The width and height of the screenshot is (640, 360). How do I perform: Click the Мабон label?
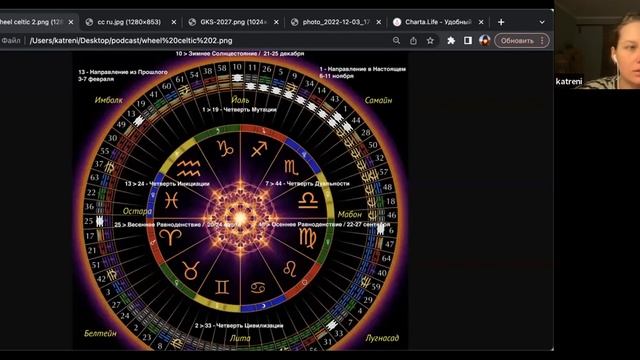(350, 214)
